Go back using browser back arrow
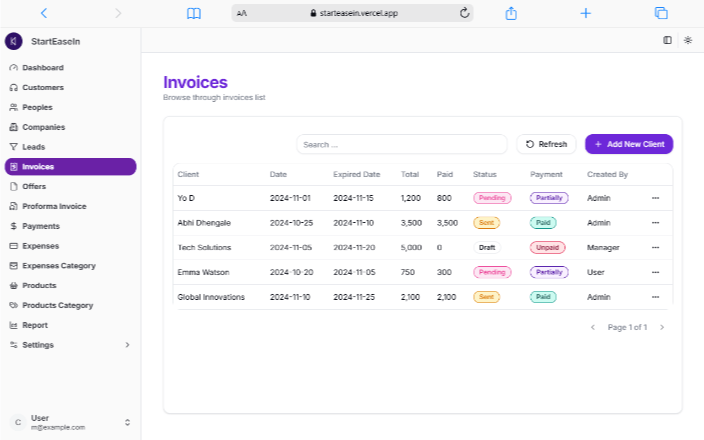The width and height of the screenshot is (704, 440). click(43, 13)
